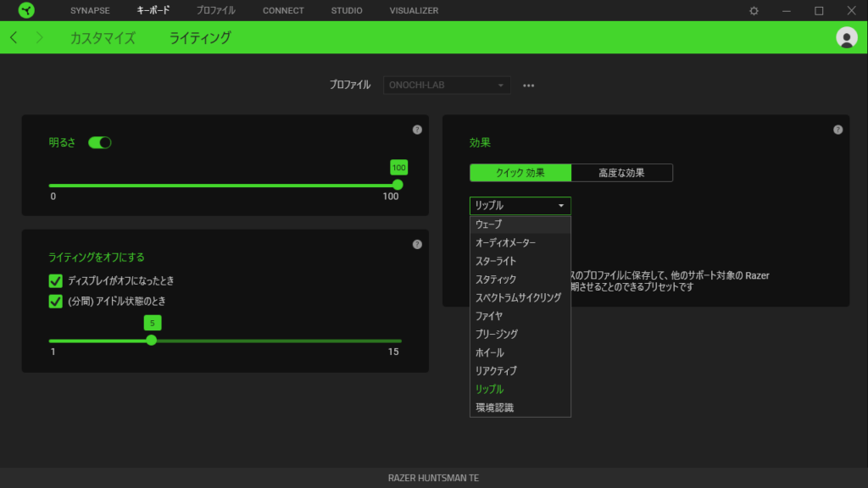Collapse the リップル effect dropdown
The height and width of the screenshot is (488, 868).
coord(520,206)
